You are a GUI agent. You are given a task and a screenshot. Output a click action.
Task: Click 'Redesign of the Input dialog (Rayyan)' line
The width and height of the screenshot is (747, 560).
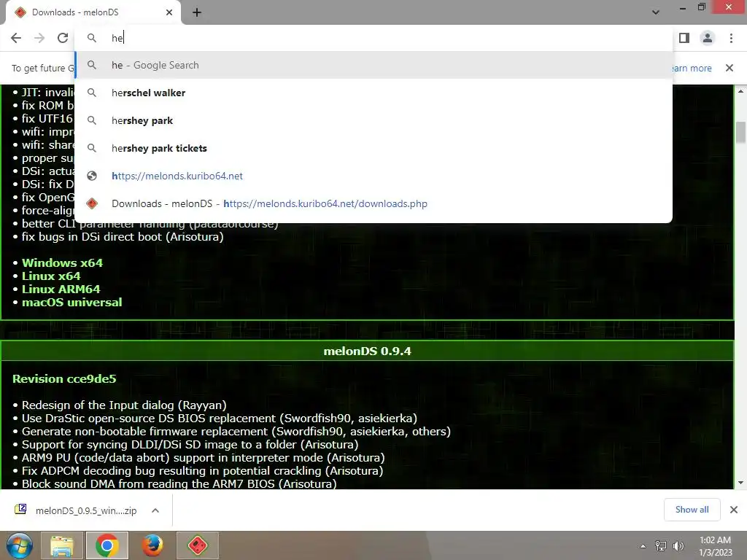[124, 405]
